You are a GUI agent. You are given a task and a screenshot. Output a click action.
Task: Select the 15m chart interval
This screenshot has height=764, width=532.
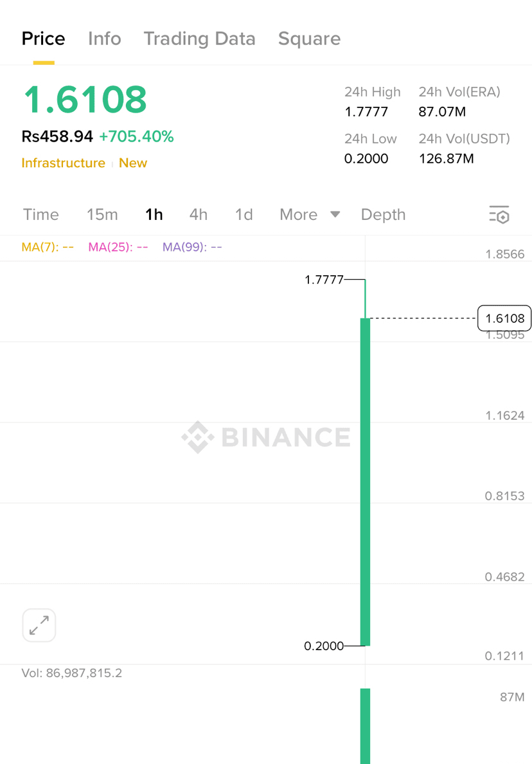[102, 215]
